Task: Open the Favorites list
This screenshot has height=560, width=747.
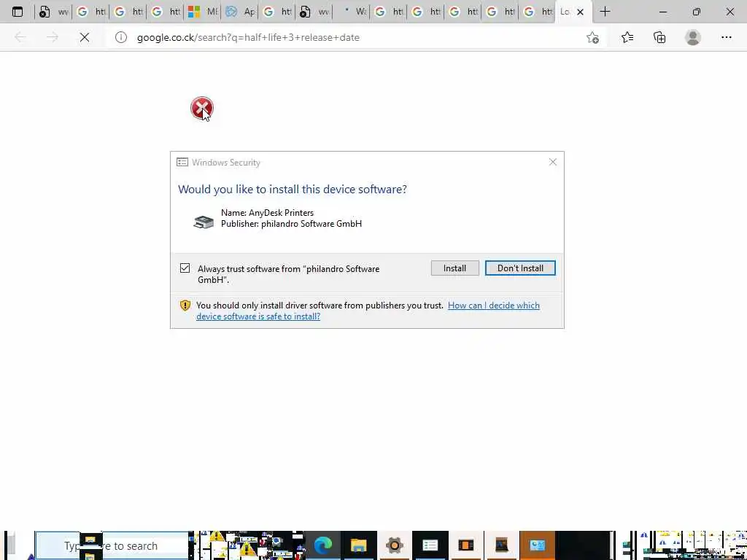Action: coord(627,37)
